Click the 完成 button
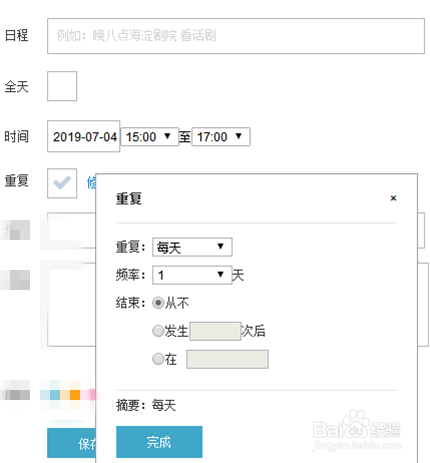Screen dimensions: 430x463 (x=159, y=442)
